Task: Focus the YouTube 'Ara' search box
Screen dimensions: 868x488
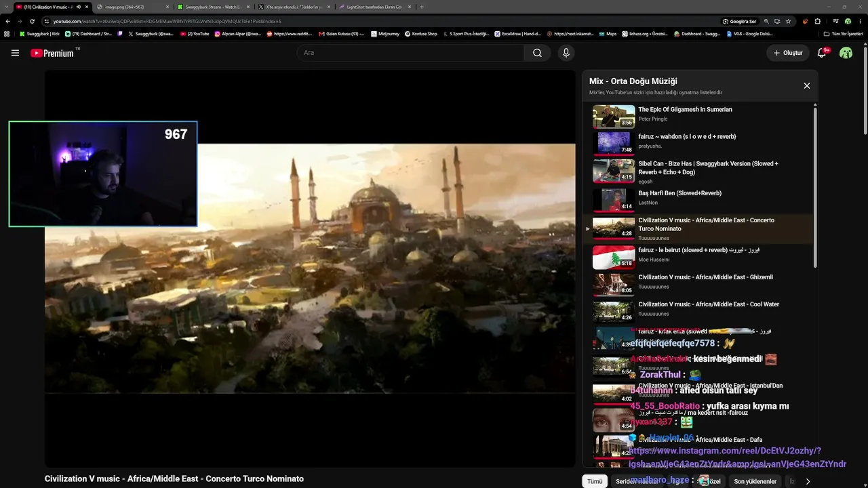Action: pos(410,53)
